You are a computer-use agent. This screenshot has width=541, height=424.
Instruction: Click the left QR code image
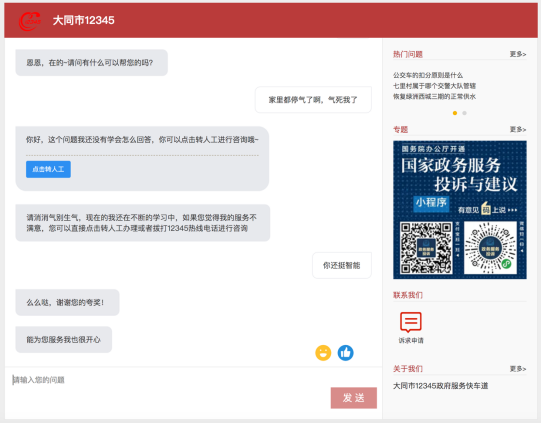[x=426, y=248]
